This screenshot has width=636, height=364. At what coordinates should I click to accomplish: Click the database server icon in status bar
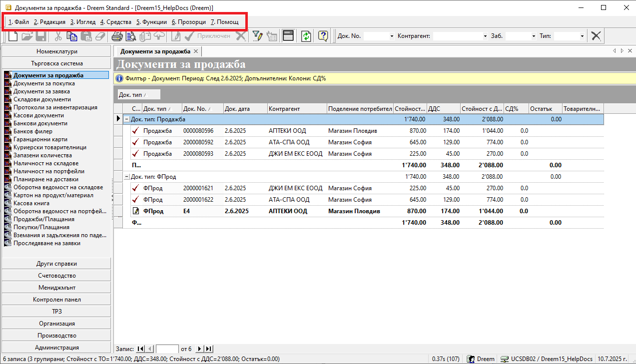tap(505, 359)
